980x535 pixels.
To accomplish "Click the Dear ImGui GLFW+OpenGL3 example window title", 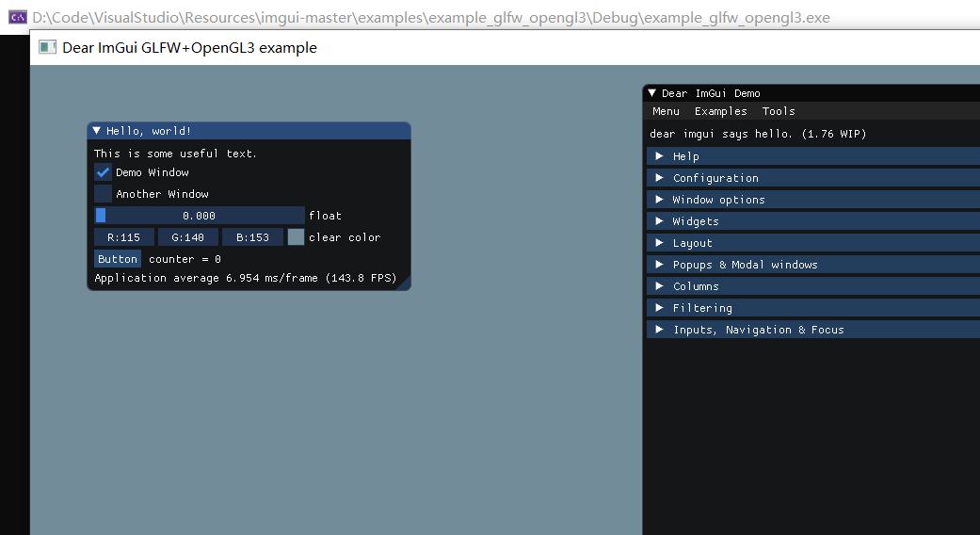I will pyautogui.click(x=189, y=47).
